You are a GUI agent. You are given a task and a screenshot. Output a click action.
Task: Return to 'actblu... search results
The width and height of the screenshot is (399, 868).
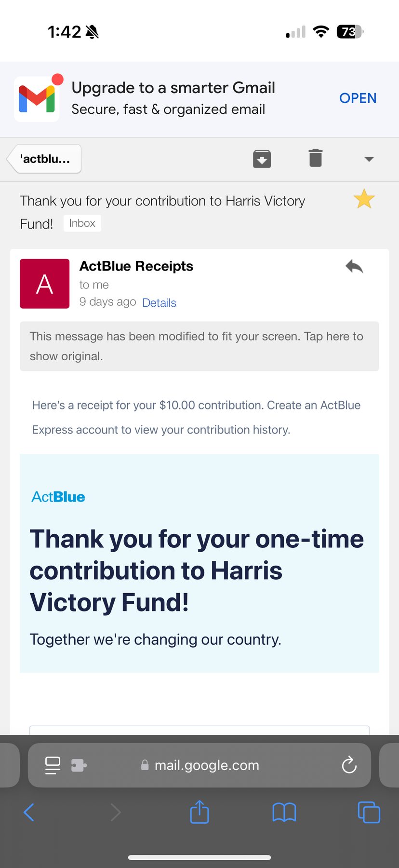click(x=45, y=159)
